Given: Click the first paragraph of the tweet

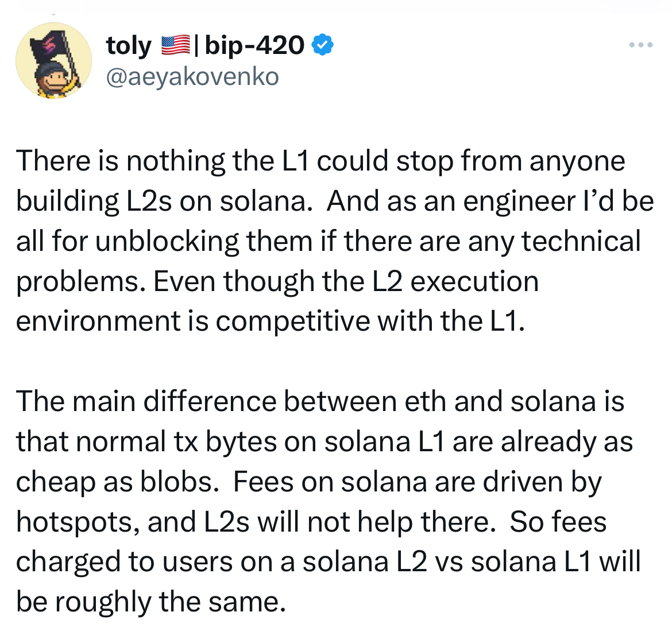Looking at the screenshot, I should (x=333, y=241).
